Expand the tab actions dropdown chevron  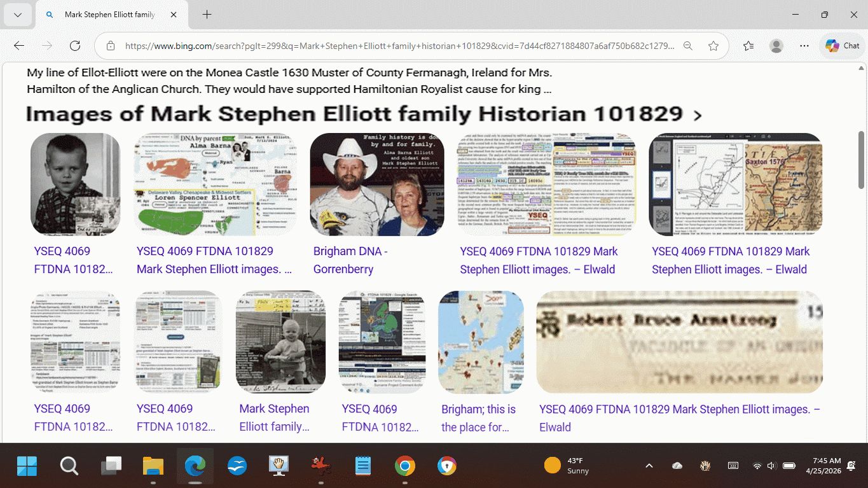tap(17, 15)
